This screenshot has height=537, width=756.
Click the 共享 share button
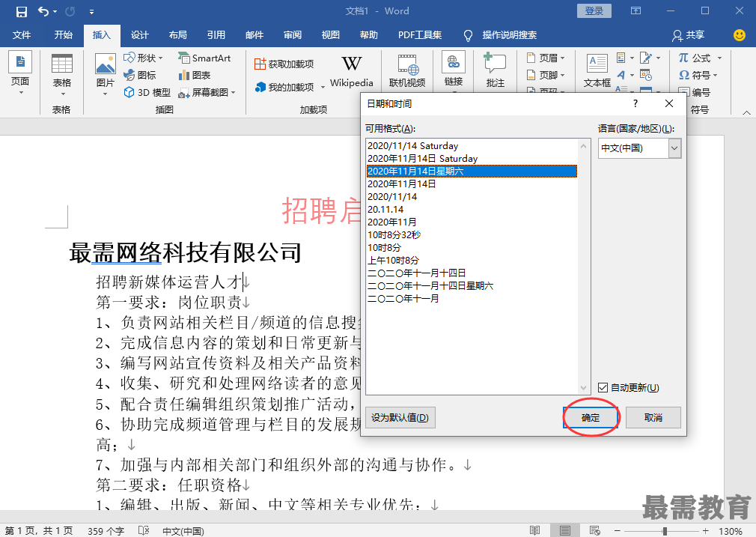point(689,34)
